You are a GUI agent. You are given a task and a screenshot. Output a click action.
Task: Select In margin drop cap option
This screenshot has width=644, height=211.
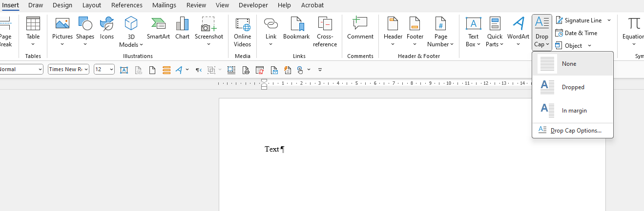coord(573,111)
